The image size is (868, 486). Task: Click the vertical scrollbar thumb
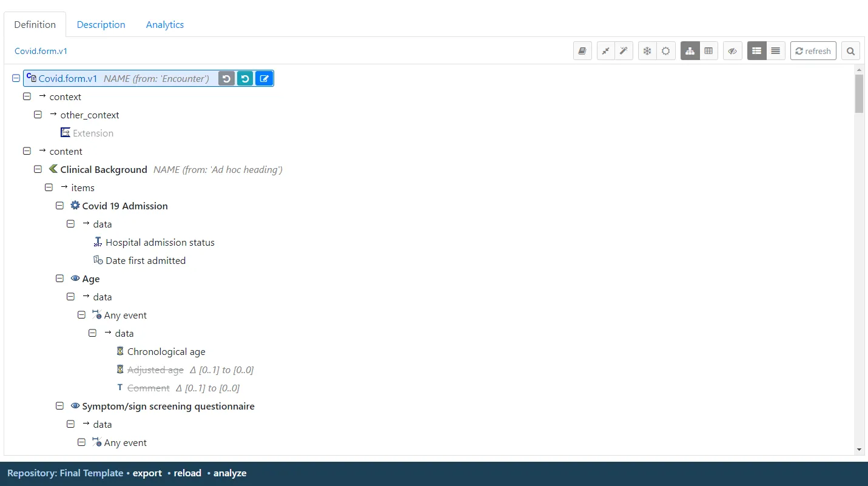(x=859, y=94)
